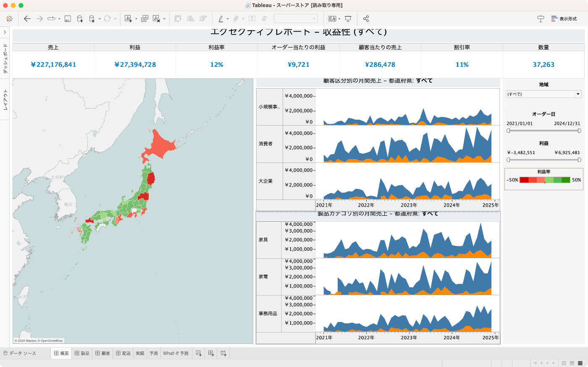Open the fit view dropdown box
The image size is (588, 367).
296,18
